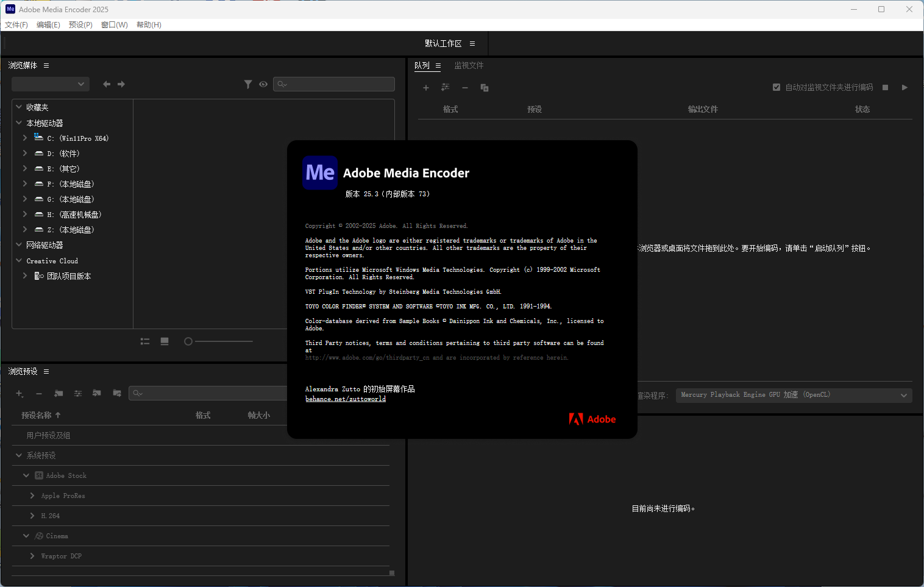
Task: Open the behance.net/zuttoworld link
Action: tap(346, 399)
